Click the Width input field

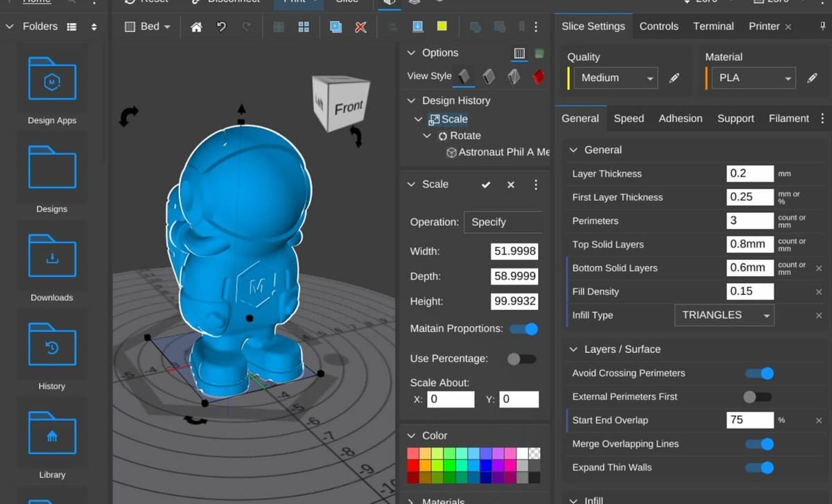point(514,252)
